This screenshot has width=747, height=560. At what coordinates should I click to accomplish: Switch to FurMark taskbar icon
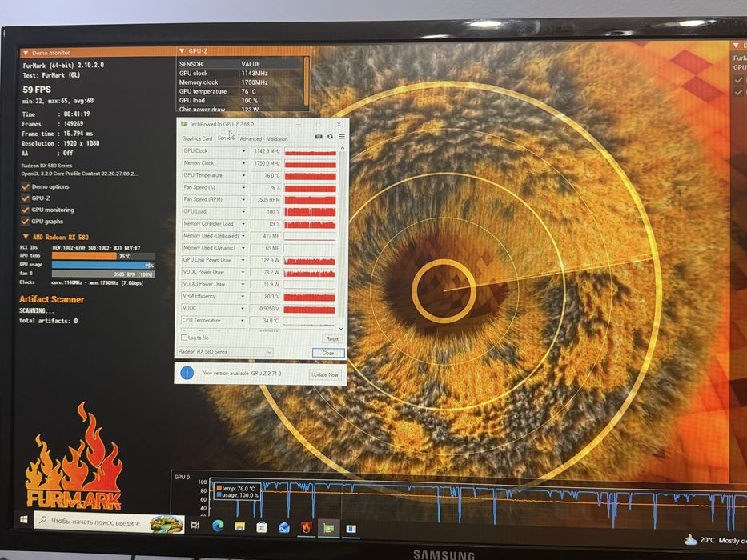[x=307, y=528]
